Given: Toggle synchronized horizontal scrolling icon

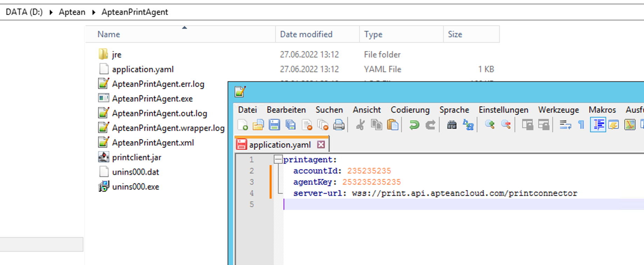Looking at the screenshot, I should pos(544,125).
